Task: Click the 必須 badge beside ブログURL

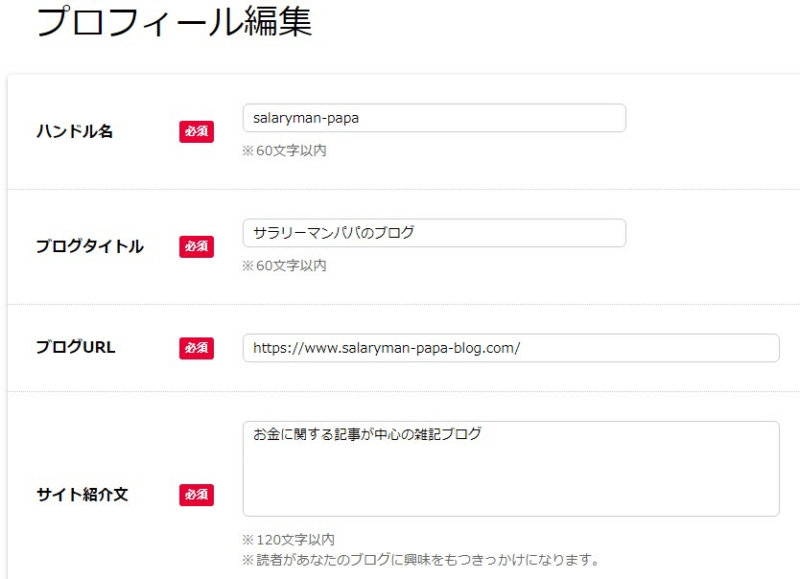Action: (x=196, y=348)
